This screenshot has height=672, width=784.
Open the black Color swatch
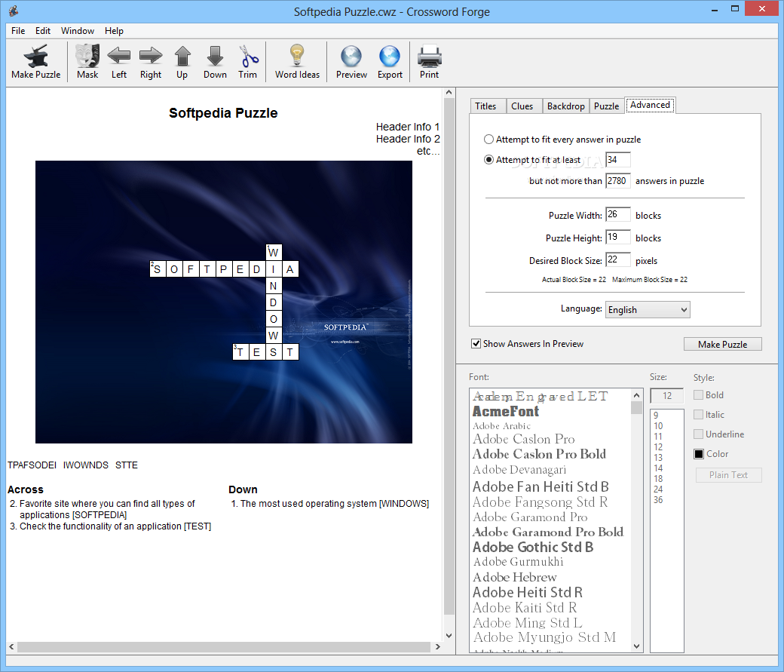[699, 454]
